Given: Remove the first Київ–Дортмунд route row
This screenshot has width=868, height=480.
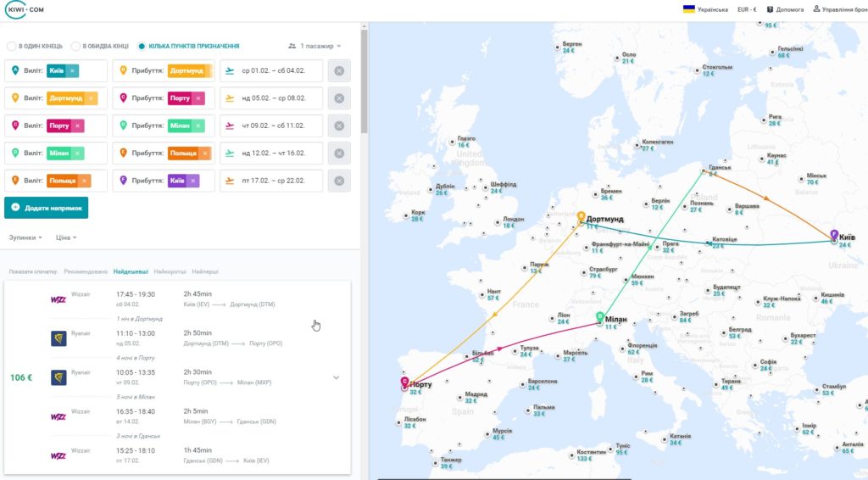Looking at the screenshot, I should click(x=339, y=71).
